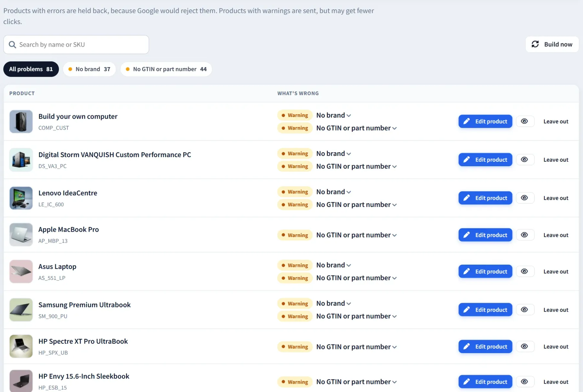The image size is (583, 392).
Task: Preview HP Envy Sleekbook with eye icon
Action: click(x=524, y=382)
